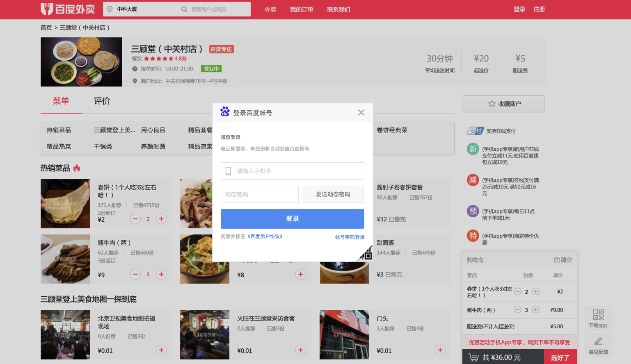Viewport: 631px width, 364px height.
Task: Click the green 新 promotion icon
Action: click(473, 149)
